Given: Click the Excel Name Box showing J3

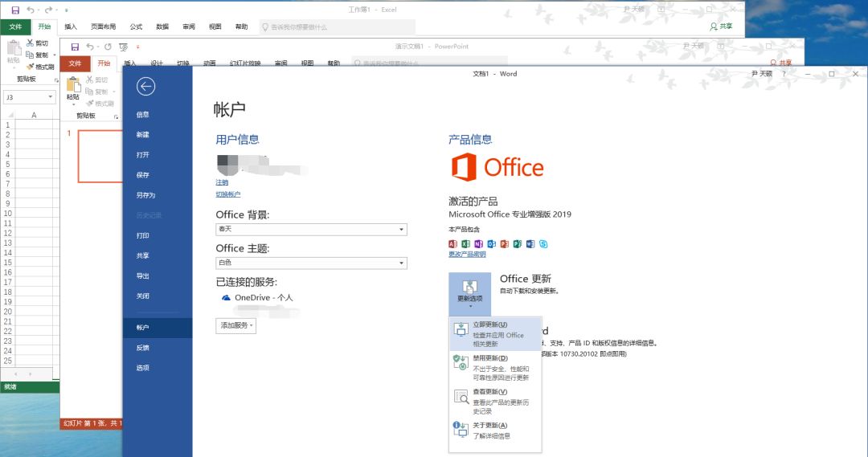Looking at the screenshot, I should coord(24,97).
